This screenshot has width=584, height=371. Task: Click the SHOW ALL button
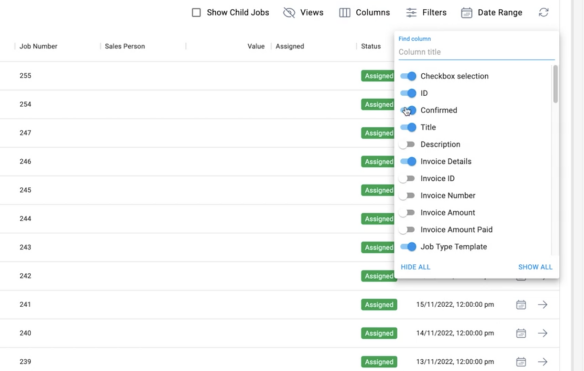pyautogui.click(x=535, y=267)
